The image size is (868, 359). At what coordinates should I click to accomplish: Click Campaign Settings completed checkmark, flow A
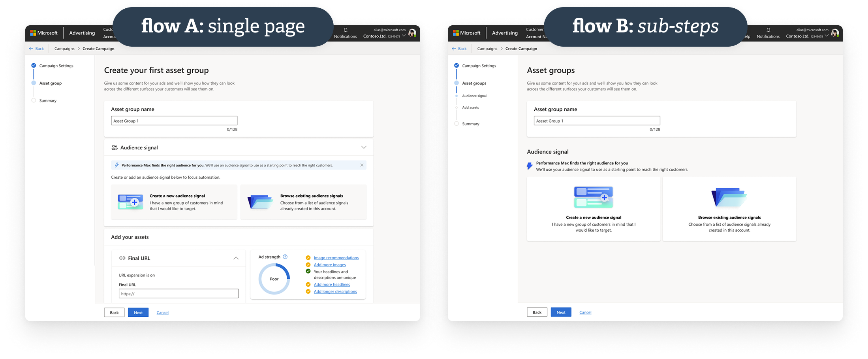[x=34, y=66]
